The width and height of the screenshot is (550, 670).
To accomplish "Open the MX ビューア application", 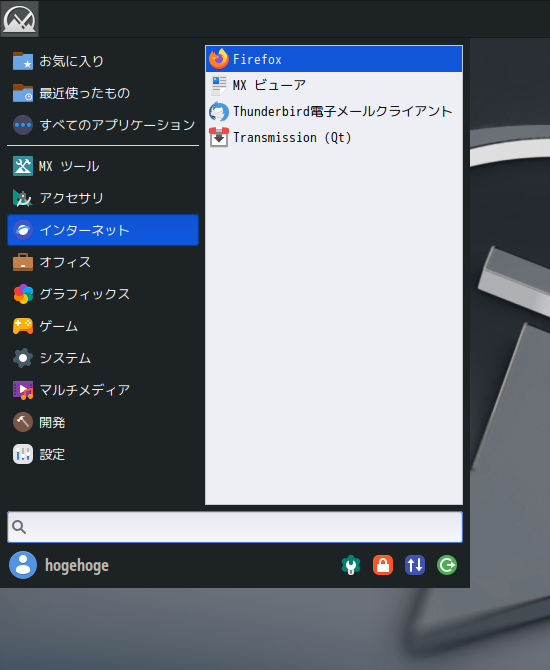I will pyautogui.click(x=334, y=85).
